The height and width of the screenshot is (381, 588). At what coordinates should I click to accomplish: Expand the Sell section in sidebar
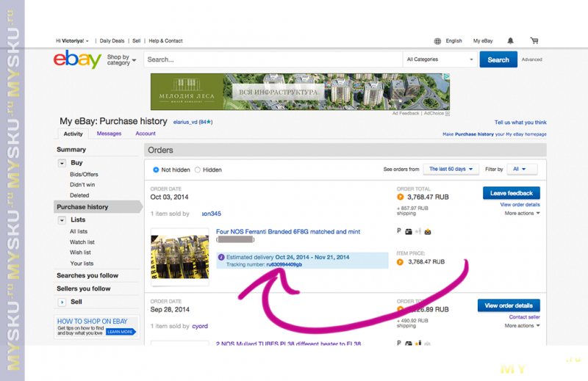(62, 302)
